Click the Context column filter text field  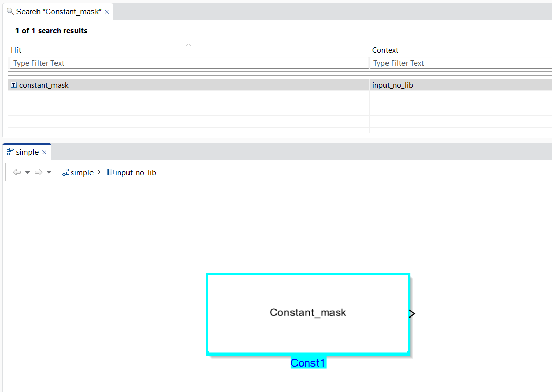click(x=460, y=63)
